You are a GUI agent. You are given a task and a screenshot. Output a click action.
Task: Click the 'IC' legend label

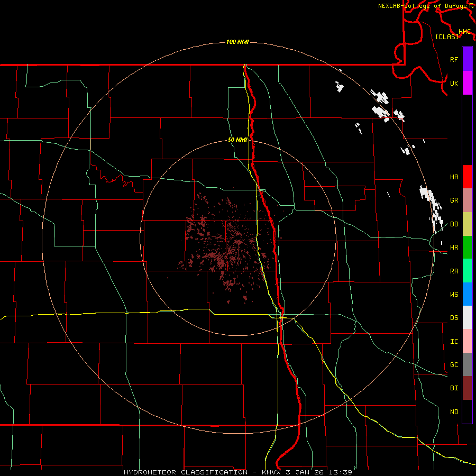(454, 342)
